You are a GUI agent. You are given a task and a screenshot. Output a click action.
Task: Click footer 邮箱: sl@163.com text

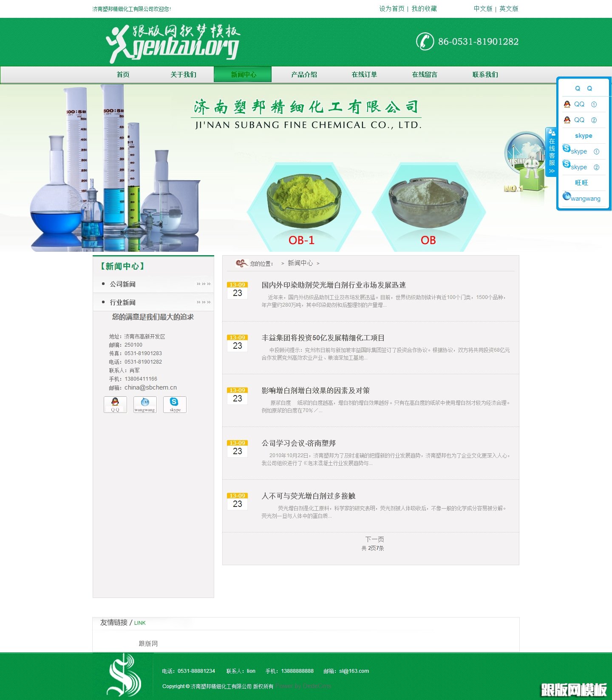(x=346, y=671)
